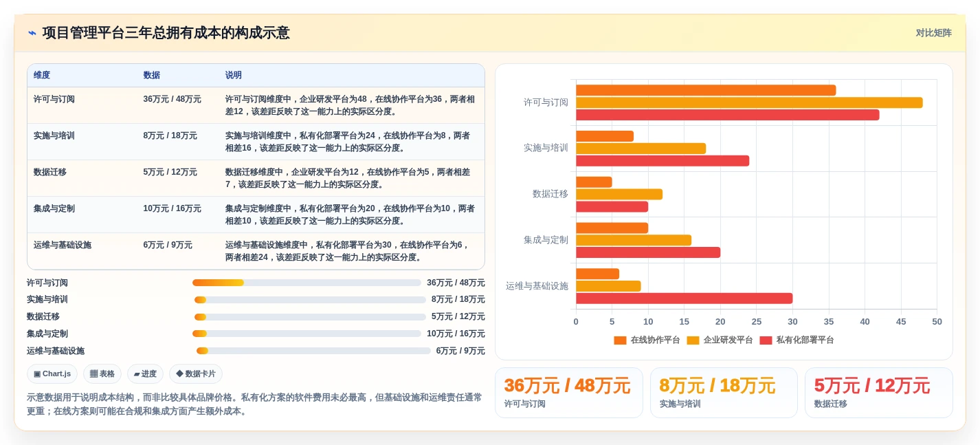The height and width of the screenshot is (445, 980).
Task: Select the 数据卡片 chip
Action: click(x=196, y=374)
